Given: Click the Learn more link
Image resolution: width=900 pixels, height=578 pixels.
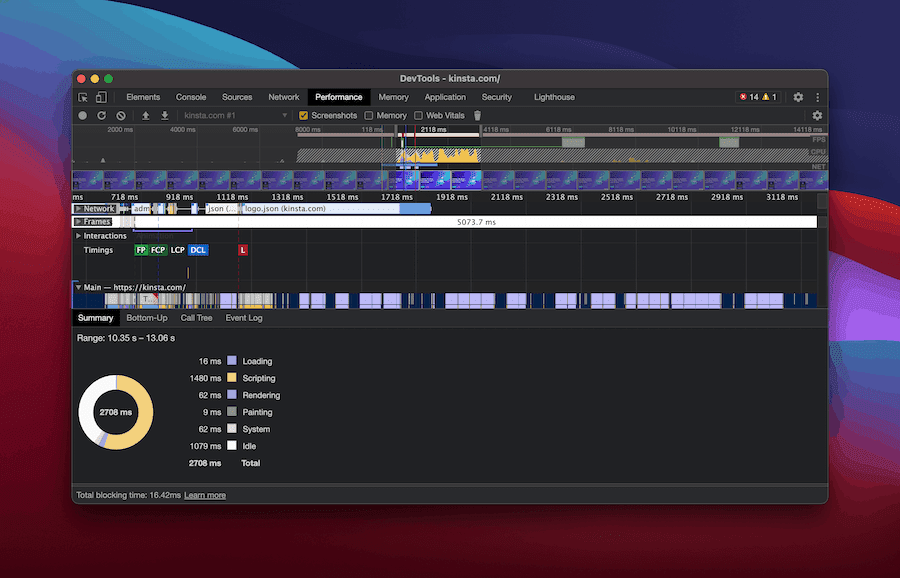Looking at the screenshot, I should (x=204, y=494).
